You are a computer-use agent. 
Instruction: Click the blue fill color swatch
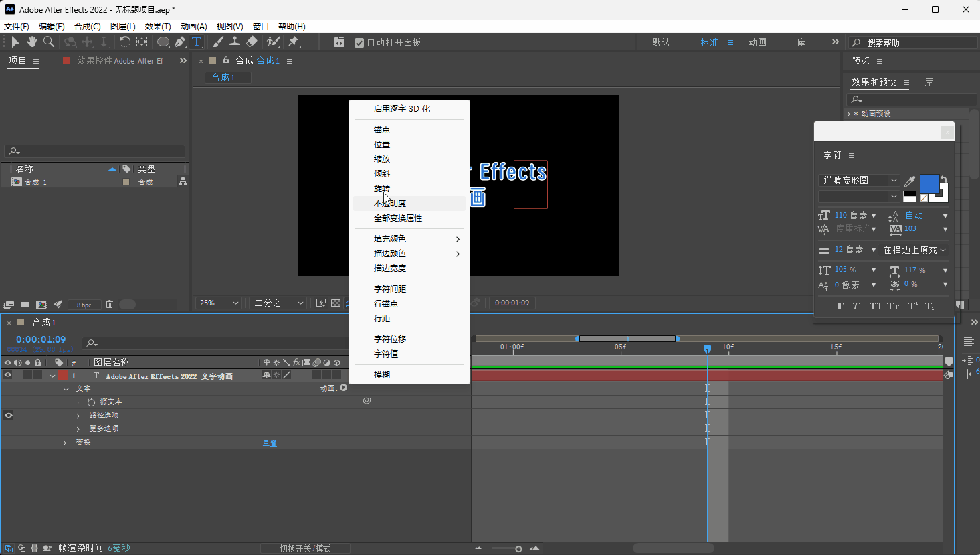pos(929,183)
